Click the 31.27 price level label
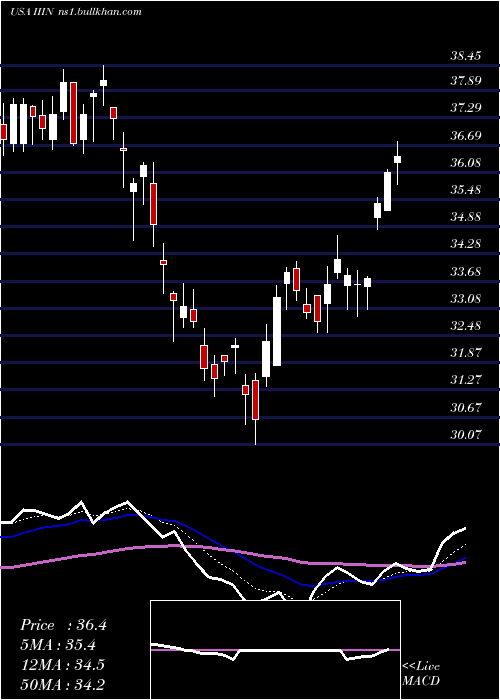This screenshot has width=500, height=700. point(466,380)
